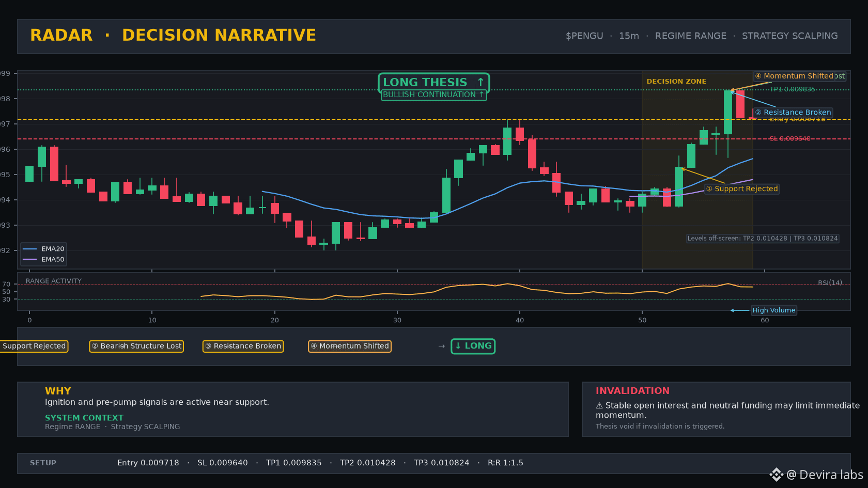Click the Momentum Shifted step chip below chart
The image size is (868, 488).
click(350, 346)
